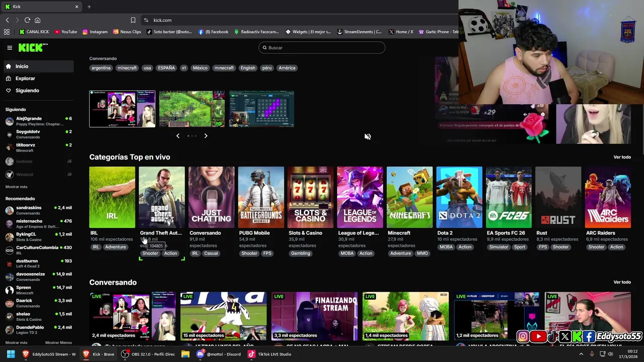Open CarCultureColombia recommended channel
Viewport: 644px width, 362px height.
coord(38,250)
